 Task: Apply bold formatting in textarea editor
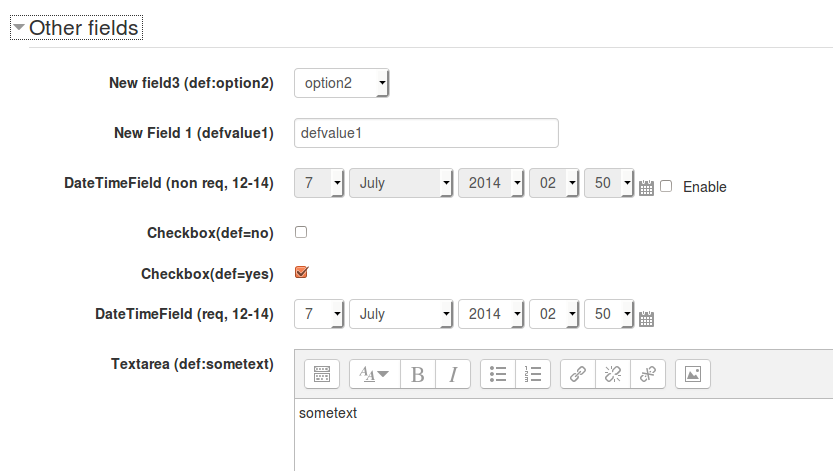pyautogui.click(x=418, y=374)
